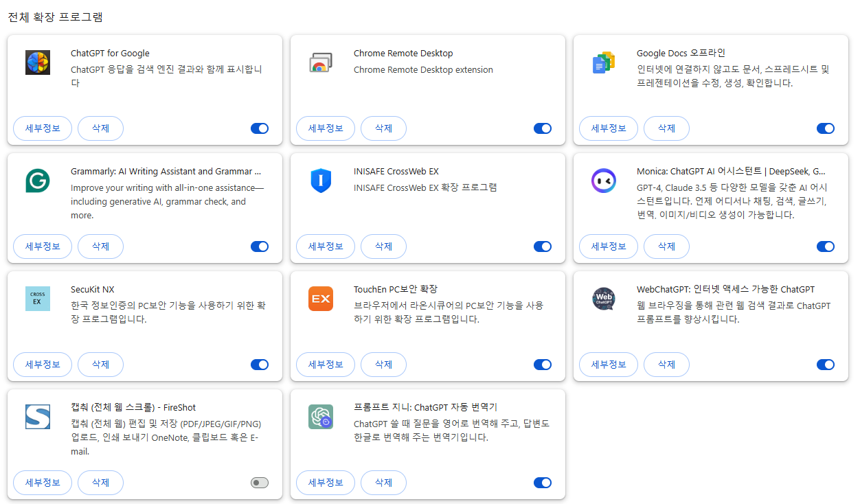Click the 프롬프트 지니 green icon
This screenshot has height=504, width=860.
[x=321, y=417]
